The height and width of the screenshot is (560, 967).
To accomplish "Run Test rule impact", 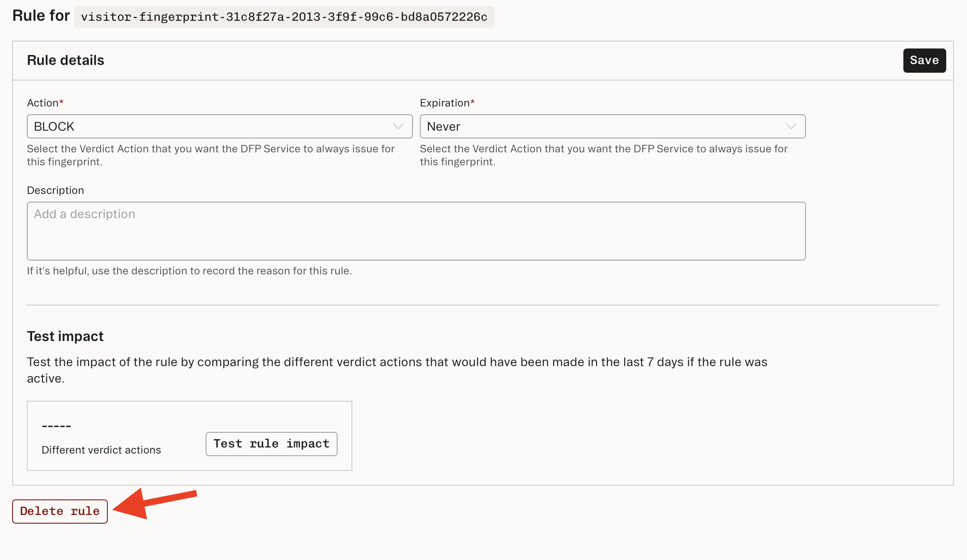I will 271,444.
